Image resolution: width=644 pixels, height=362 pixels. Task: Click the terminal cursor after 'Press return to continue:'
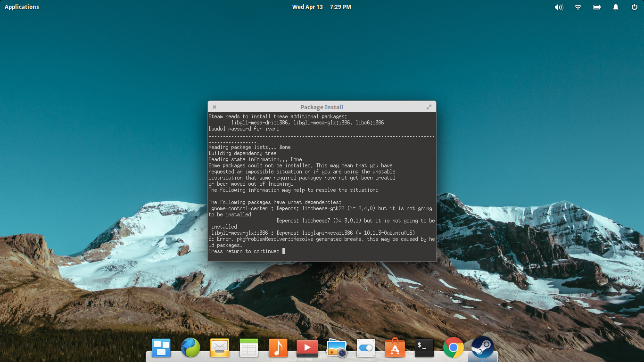[284, 251]
